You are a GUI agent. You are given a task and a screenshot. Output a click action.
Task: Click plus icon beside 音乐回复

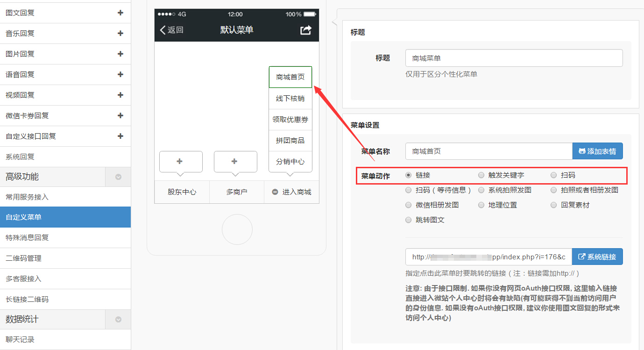click(x=120, y=34)
